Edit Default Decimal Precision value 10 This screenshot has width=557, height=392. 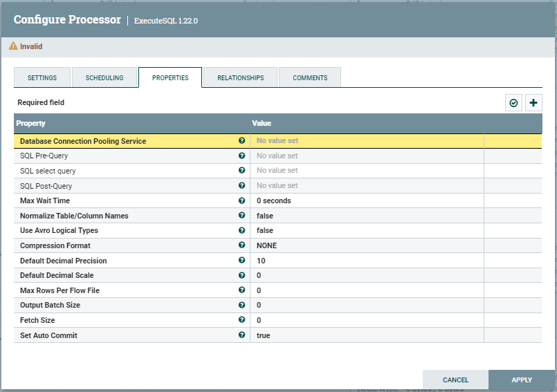click(367, 260)
